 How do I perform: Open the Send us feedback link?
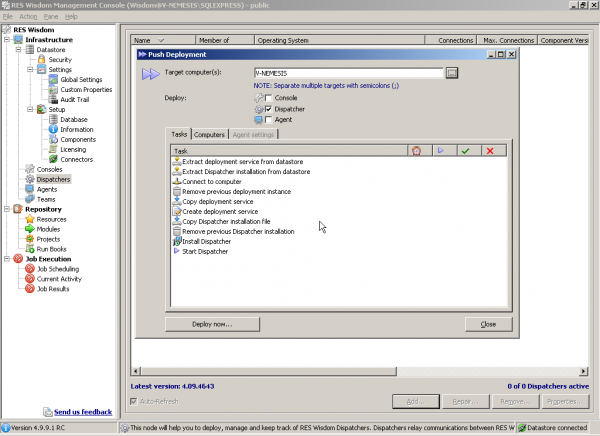(83, 412)
